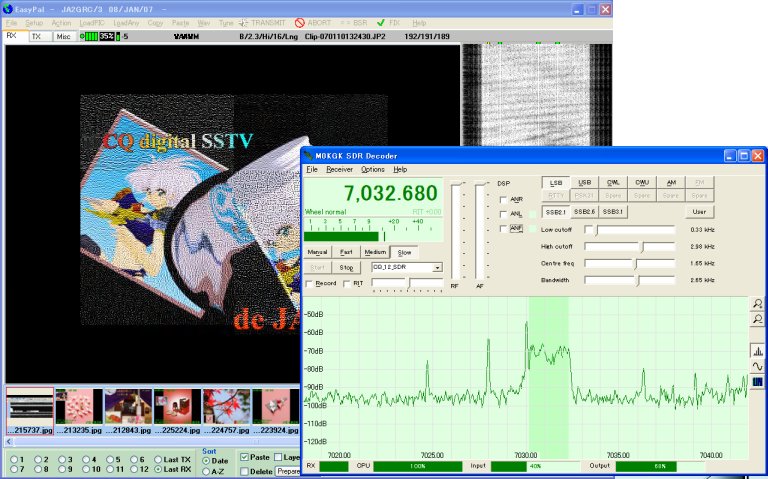Select the Date sort radio button
768x479 pixels.
click(206, 461)
